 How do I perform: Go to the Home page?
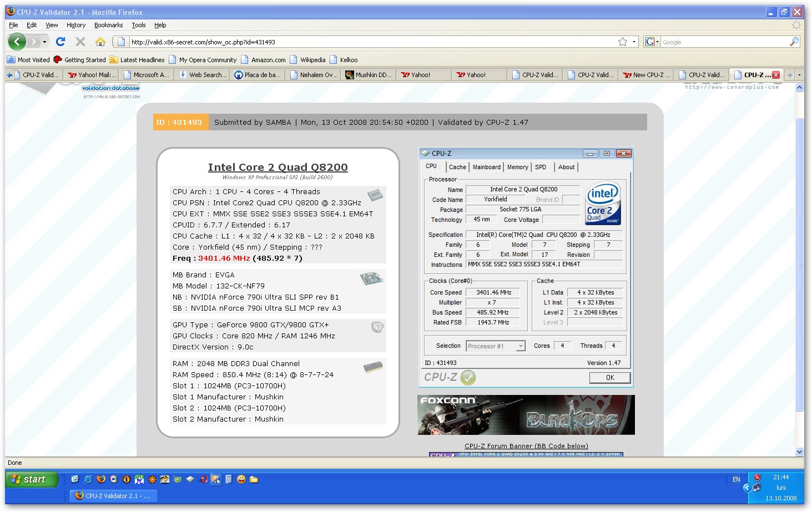(100, 42)
